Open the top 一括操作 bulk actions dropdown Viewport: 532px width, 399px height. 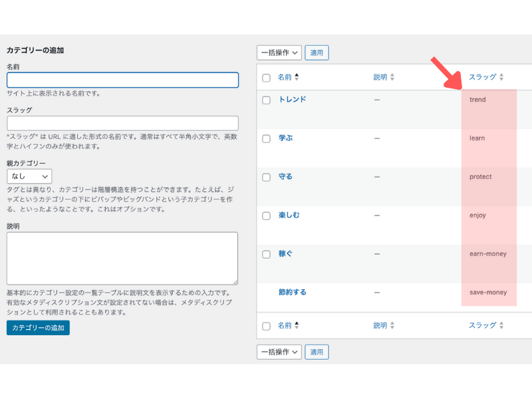point(279,53)
